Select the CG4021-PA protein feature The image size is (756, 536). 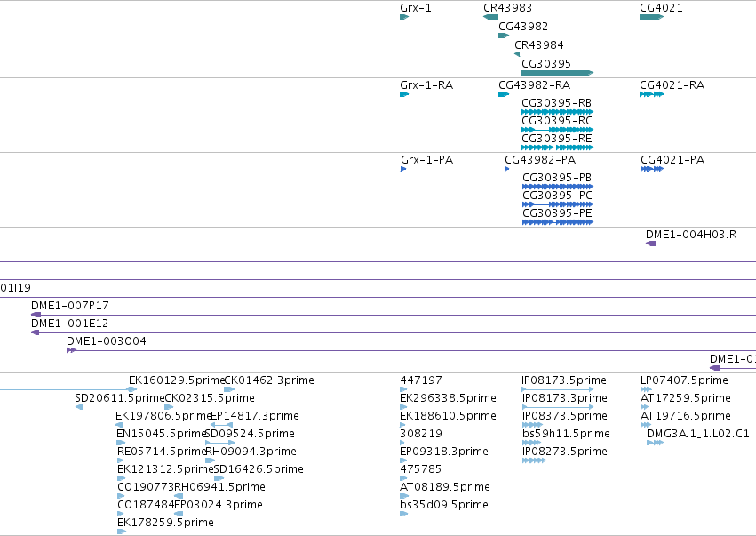click(652, 169)
